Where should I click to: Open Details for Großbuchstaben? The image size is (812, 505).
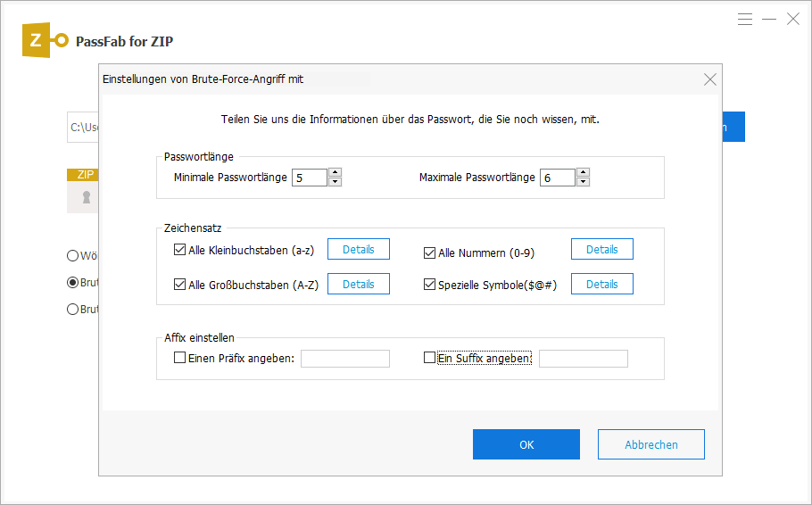coord(359,284)
